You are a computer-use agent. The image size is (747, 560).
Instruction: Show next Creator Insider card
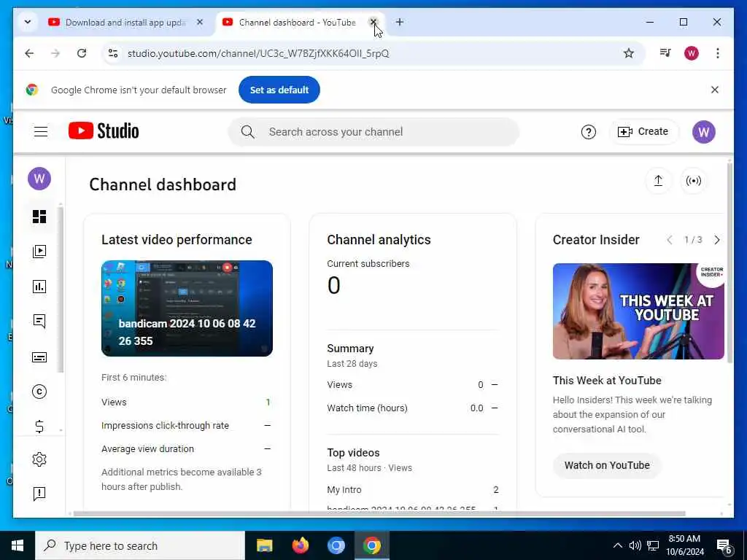pyautogui.click(x=716, y=240)
